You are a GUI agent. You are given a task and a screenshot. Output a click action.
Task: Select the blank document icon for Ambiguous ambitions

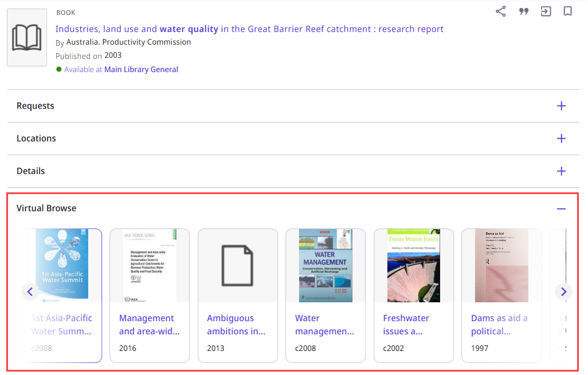pos(237,265)
